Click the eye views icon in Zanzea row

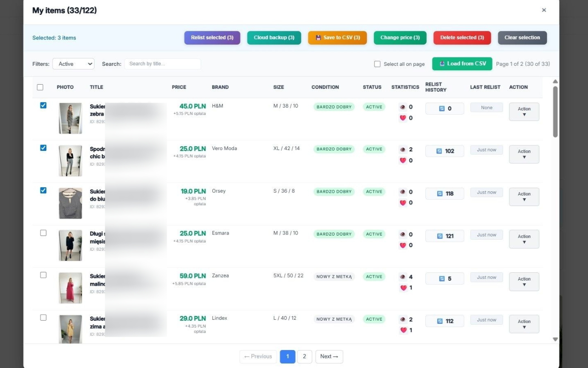(x=403, y=277)
